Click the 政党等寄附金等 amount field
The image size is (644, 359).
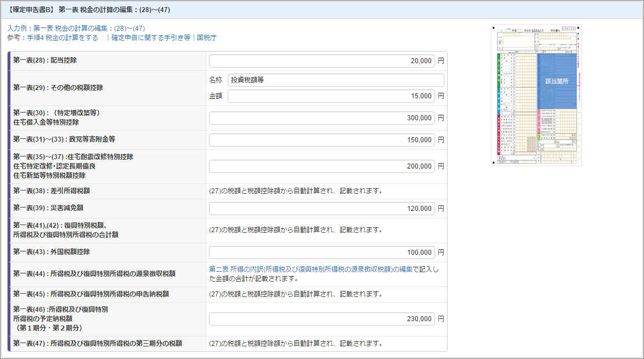[x=321, y=140]
